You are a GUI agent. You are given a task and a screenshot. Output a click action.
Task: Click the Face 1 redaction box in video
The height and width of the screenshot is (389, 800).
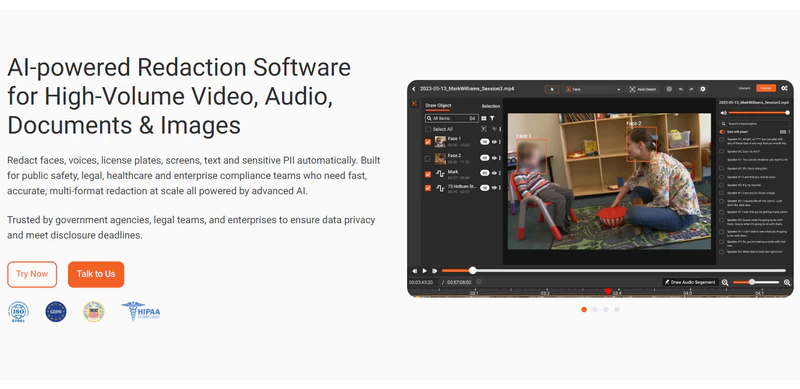pos(532,156)
